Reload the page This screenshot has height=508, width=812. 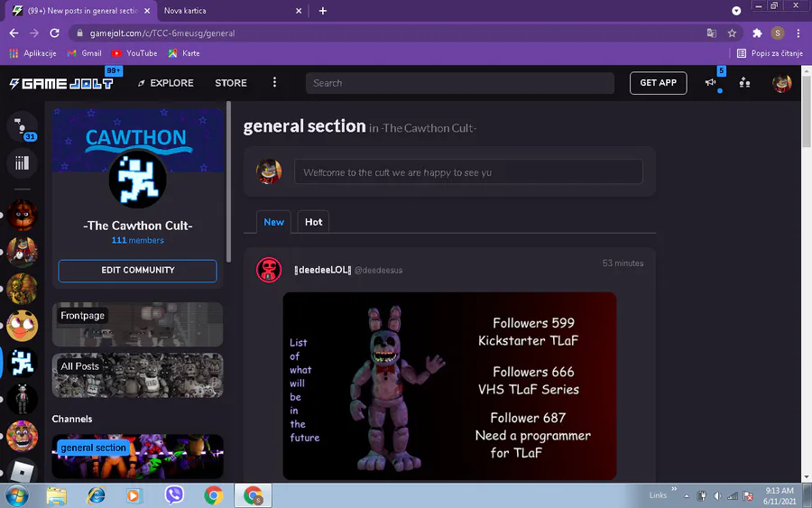(54, 33)
